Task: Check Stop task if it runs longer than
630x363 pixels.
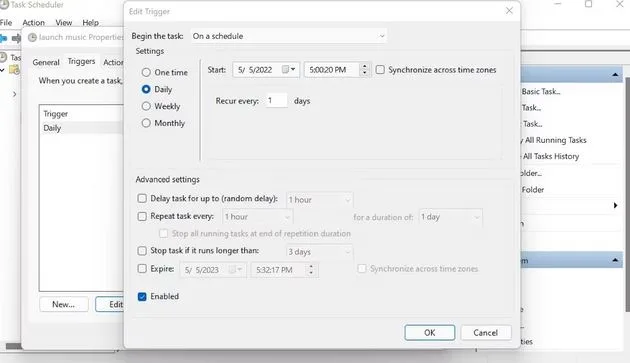Action: coord(142,251)
